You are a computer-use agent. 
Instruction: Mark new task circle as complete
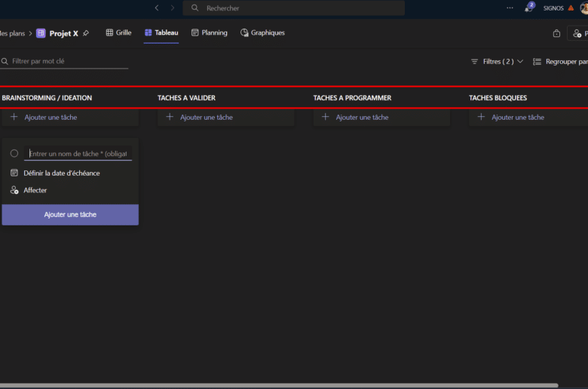[14, 153]
